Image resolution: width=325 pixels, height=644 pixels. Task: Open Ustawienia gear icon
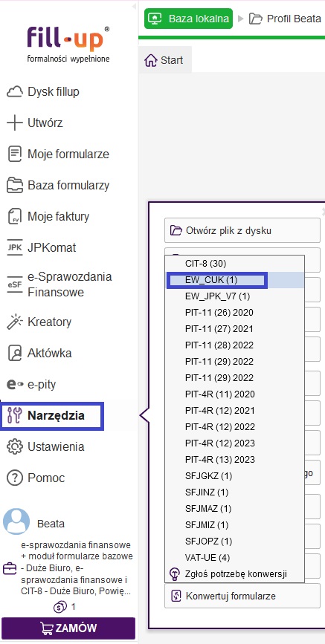15,447
